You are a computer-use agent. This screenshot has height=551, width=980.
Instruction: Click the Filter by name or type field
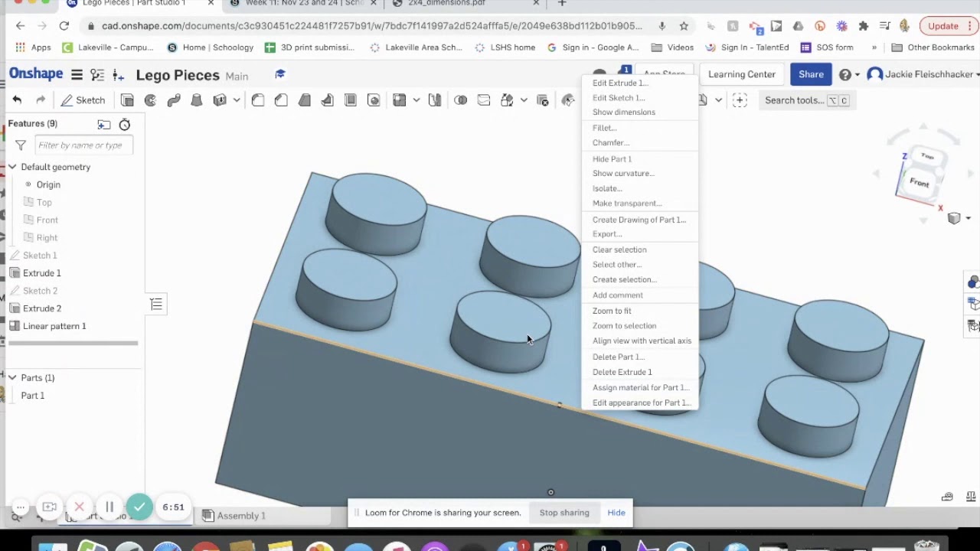point(83,145)
